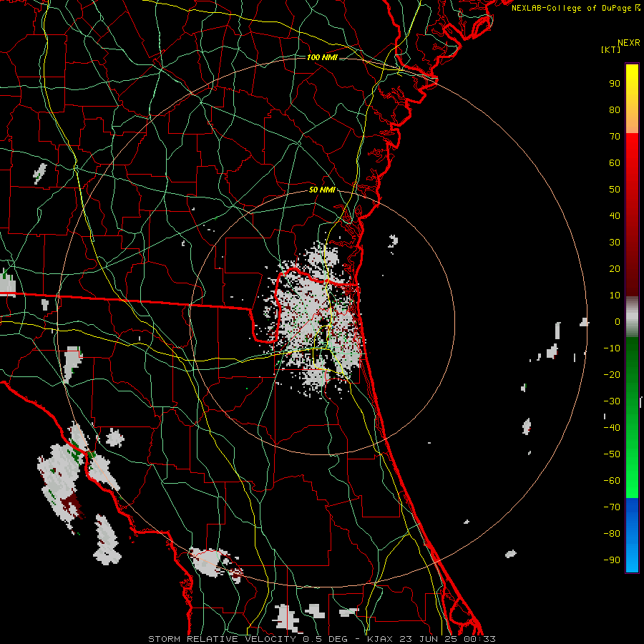The height and width of the screenshot is (644, 644).
Task: Click the Storm Relative Velocity caption text
Action: pyautogui.click(x=321, y=639)
